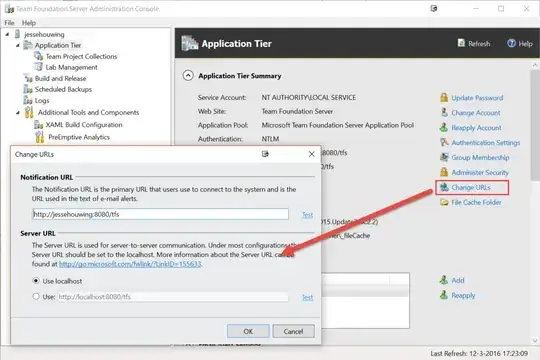Click OK in Change URLs dialog

[x=248, y=331]
